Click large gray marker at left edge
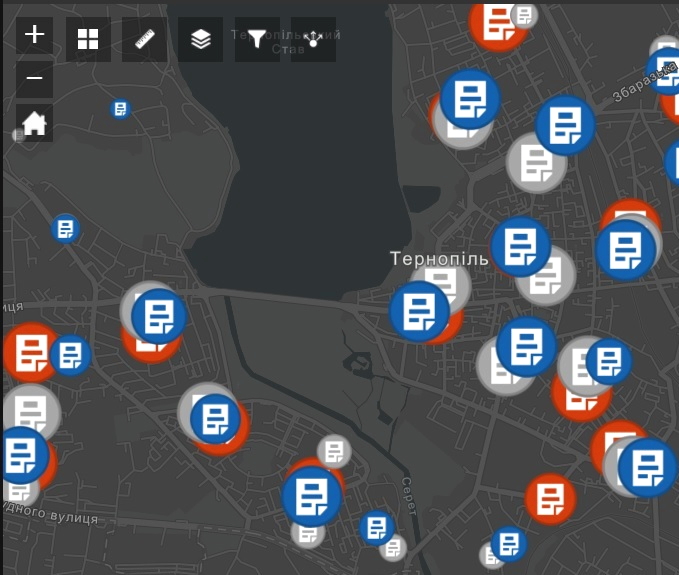Image resolution: width=679 pixels, height=575 pixels. [30, 410]
